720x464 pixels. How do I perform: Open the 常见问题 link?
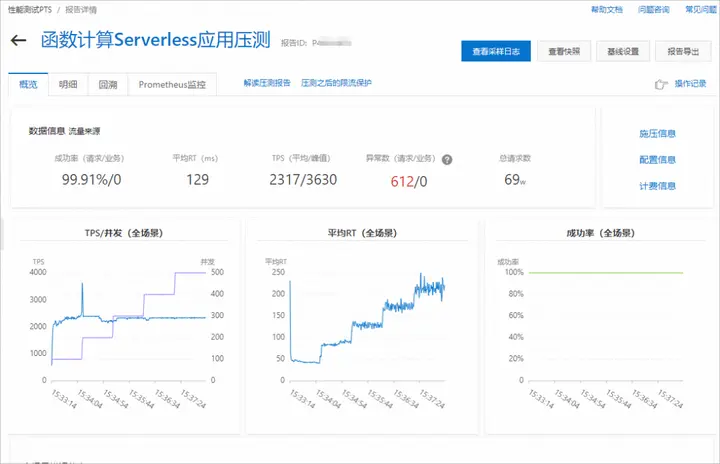701,10
